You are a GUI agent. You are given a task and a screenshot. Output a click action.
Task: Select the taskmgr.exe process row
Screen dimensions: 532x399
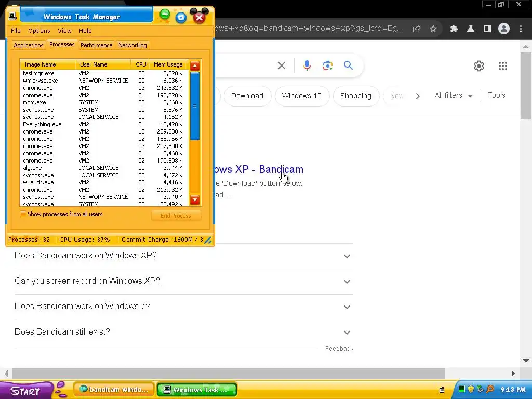(103, 73)
